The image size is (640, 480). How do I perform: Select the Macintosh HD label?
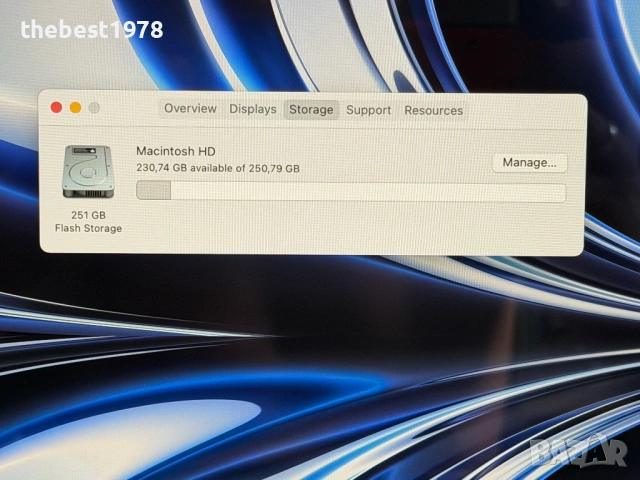click(176, 151)
